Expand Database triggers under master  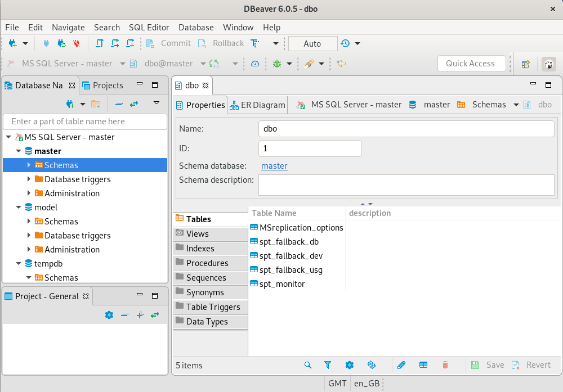(29, 179)
